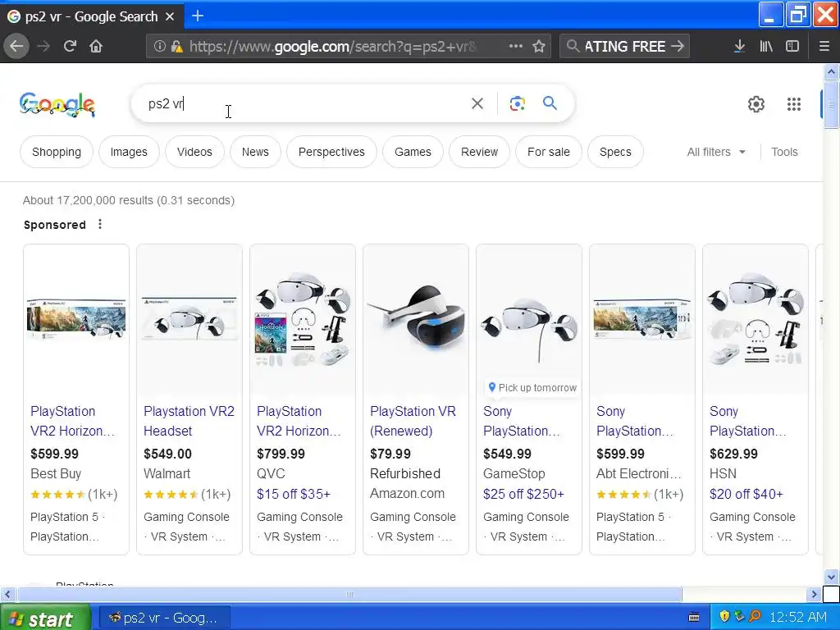
Task: Open Best Buy PlayStation VR2 Horizon link
Action: click(72, 421)
